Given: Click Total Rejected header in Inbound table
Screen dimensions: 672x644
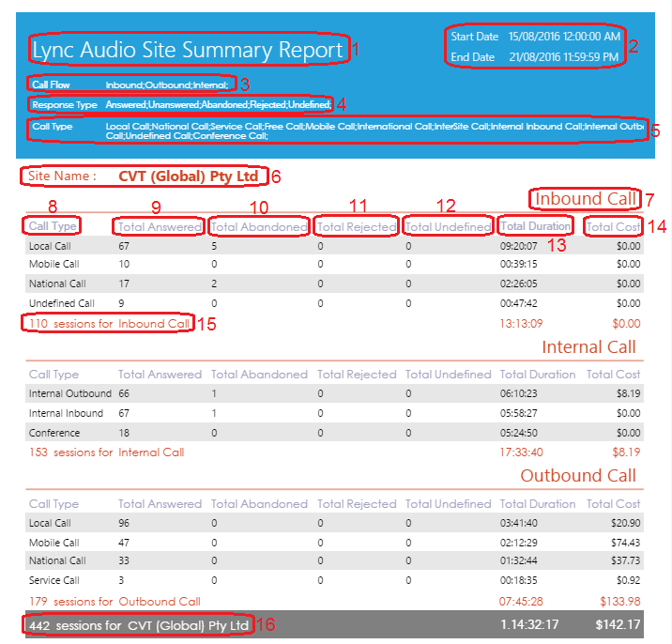Looking at the screenshot, I should coord(357,227).
